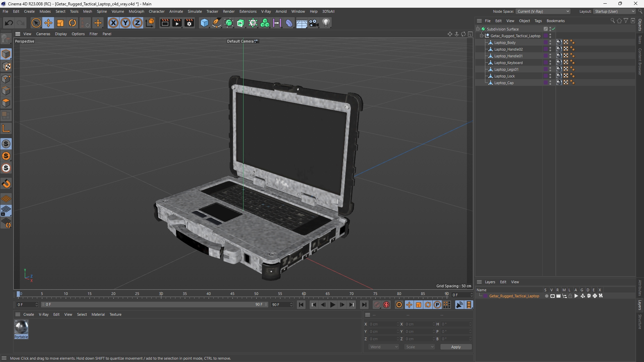644x362 pixels.
Task: Toggle Z axis lock
Action: coord(138,23)
